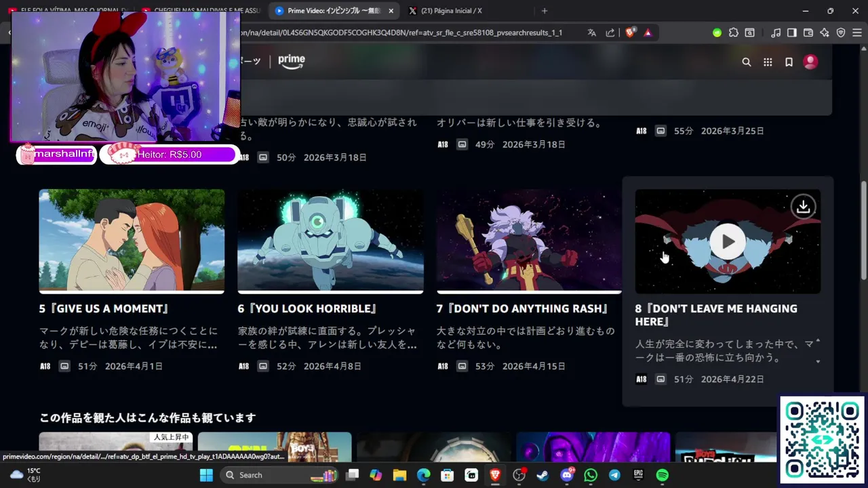The image size is (868, 488).
Task: Open OBS Studio from the taskbar
Action: click(519, 475)
